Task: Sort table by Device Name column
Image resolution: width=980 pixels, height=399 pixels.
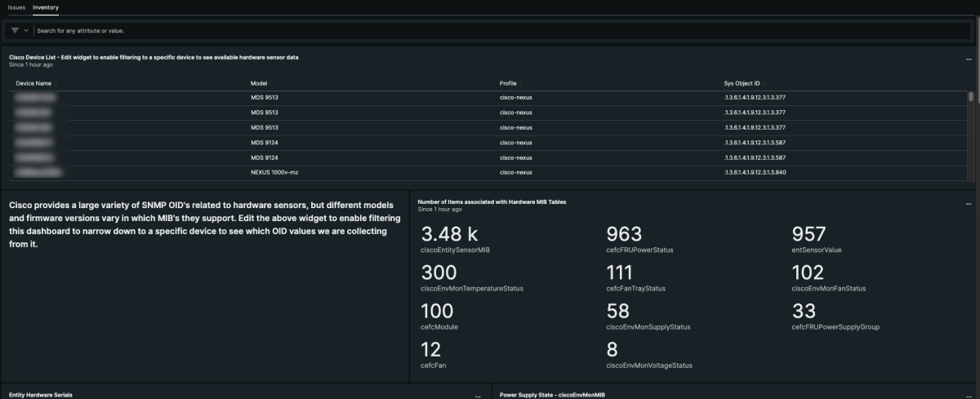Action: pyautogui.click(x=33, y=83)
